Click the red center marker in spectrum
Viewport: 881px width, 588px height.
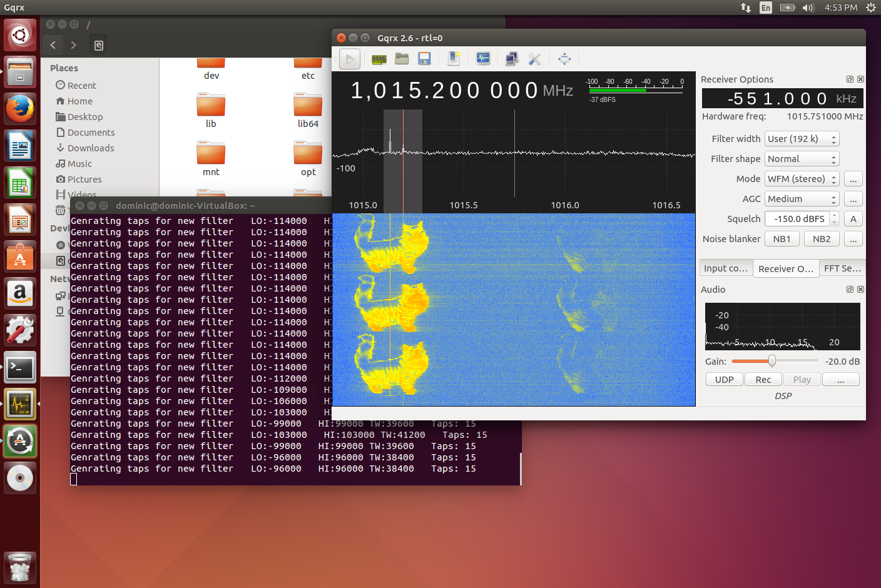403,161
